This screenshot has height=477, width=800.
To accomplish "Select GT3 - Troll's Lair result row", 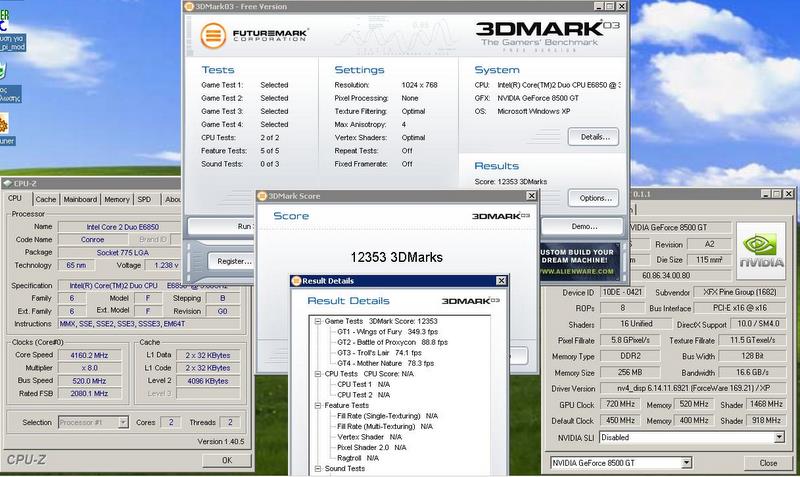I will click(379, 353).
